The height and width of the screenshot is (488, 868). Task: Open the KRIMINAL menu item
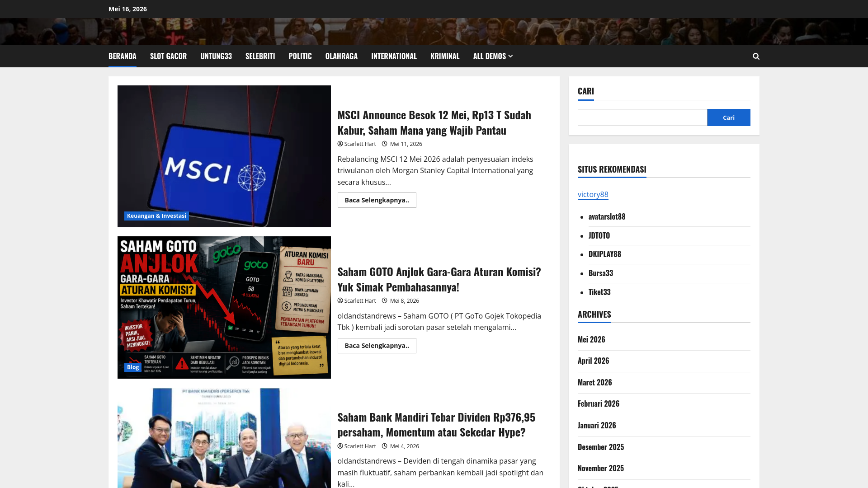click(x=445, y=56)
